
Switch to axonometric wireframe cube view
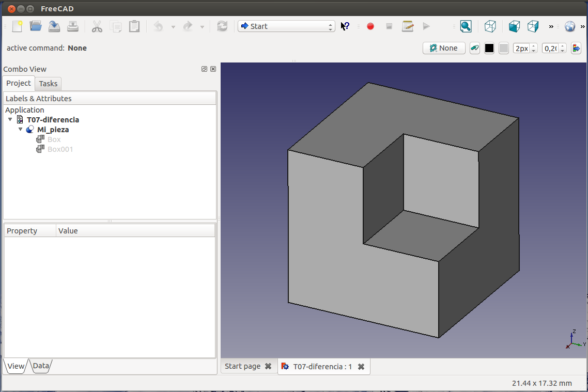pyautogui.click(x=490, y=26)
